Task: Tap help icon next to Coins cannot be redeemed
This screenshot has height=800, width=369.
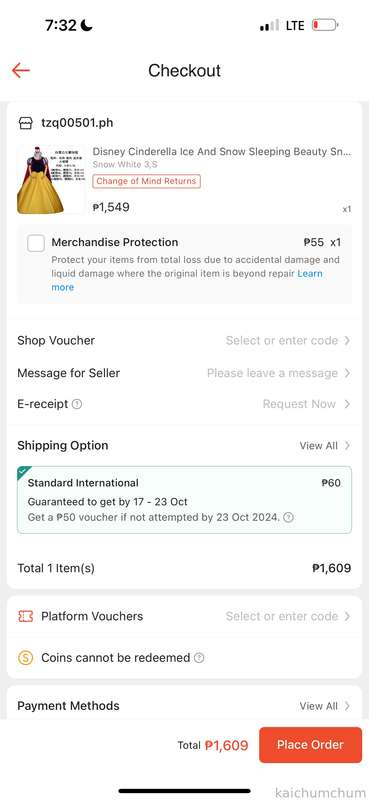Action: click(x=200, y=658)
